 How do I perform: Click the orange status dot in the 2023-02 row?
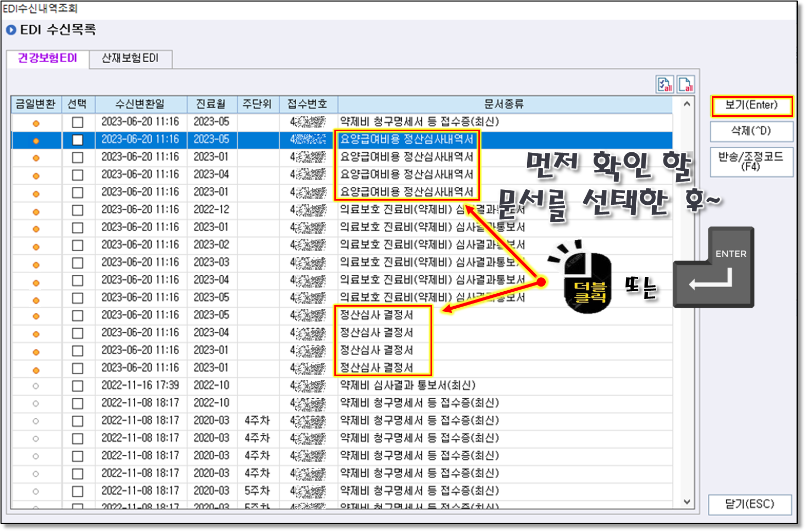[x=36, y=246]
